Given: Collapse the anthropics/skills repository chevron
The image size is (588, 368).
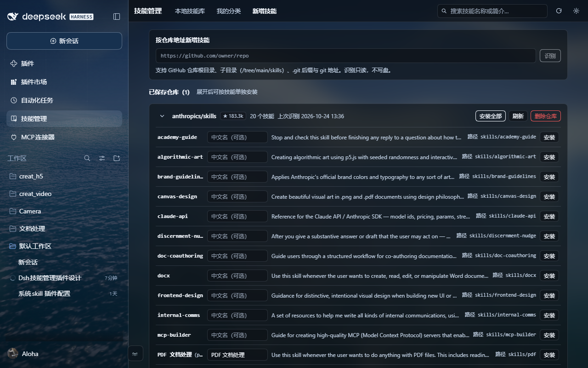Looking at the screenshot, I should [x=162, y=116].
